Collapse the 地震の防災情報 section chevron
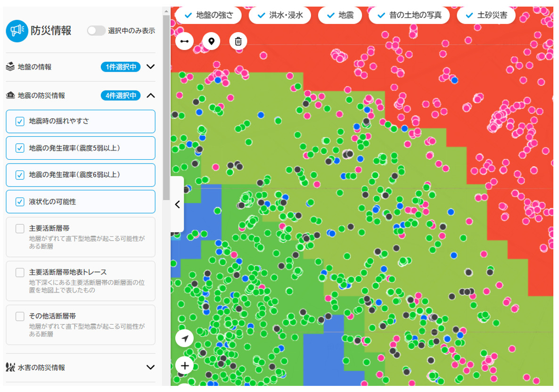 [x=150, y=96]
